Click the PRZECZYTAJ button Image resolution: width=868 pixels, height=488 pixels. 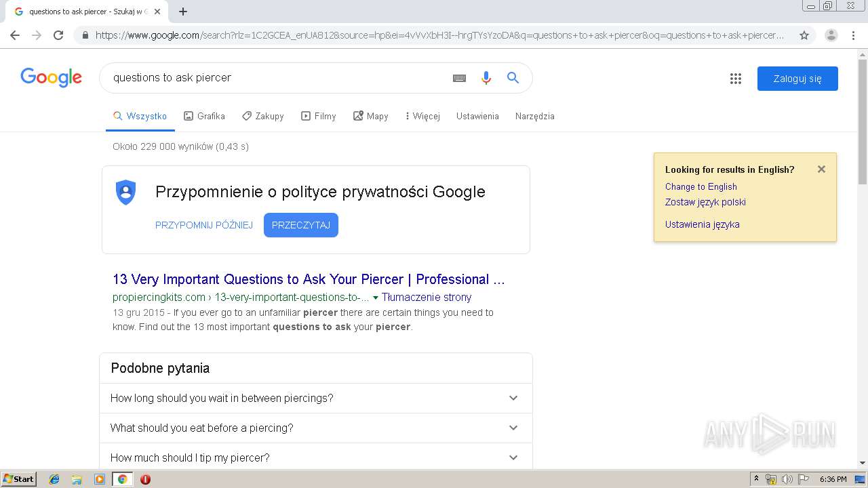[301, 225]
